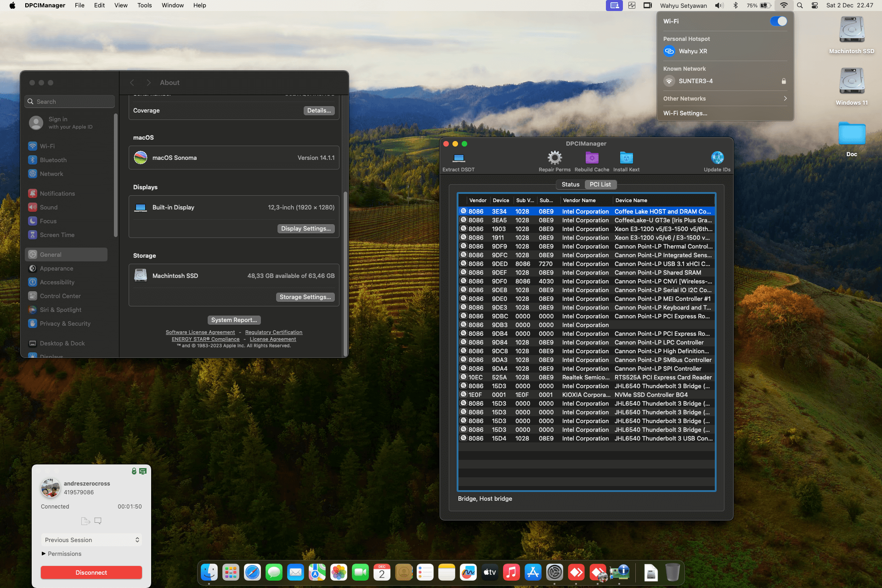This screenshot has width=882, height=588.
Task: Open the file transfer icon in AnyDesk panel
Action: [85, 521]
